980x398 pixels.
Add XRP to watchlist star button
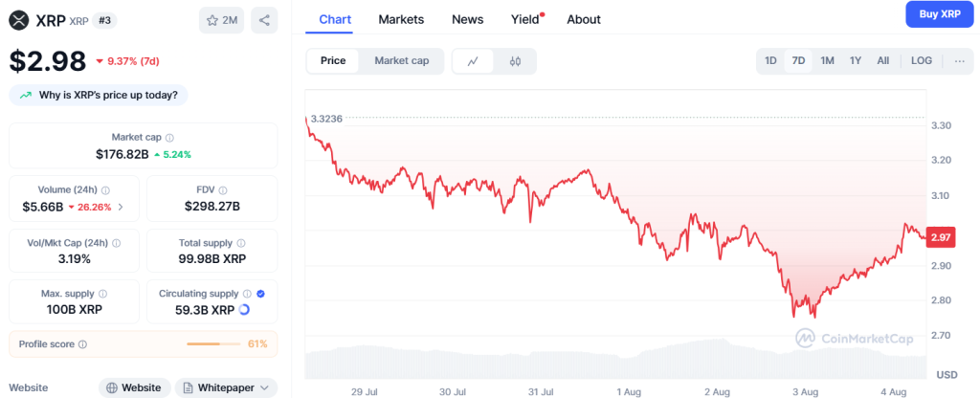tap(222, 19)
